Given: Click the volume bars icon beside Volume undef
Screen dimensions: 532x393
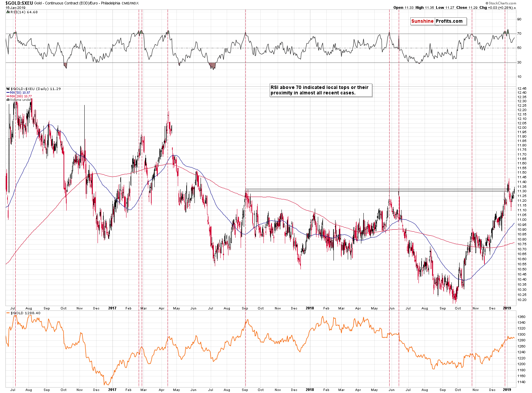Looking at the screenshot, I should click(x=8, y=100).
